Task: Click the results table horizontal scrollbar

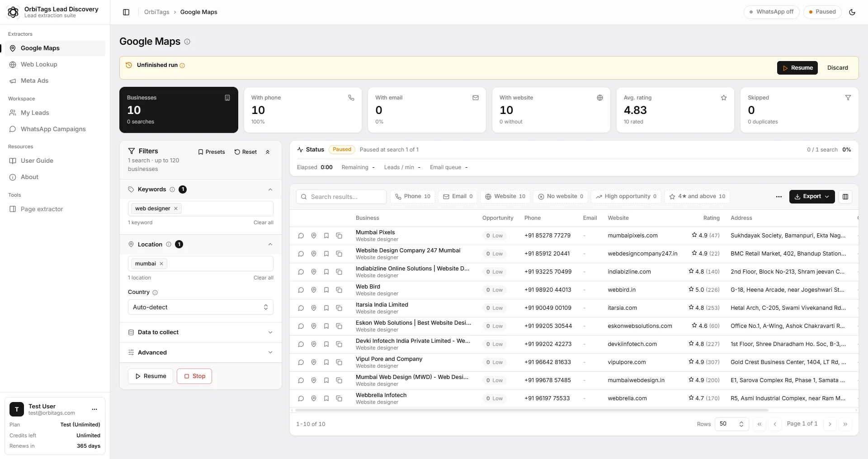Action: click(x=531, y=410)
